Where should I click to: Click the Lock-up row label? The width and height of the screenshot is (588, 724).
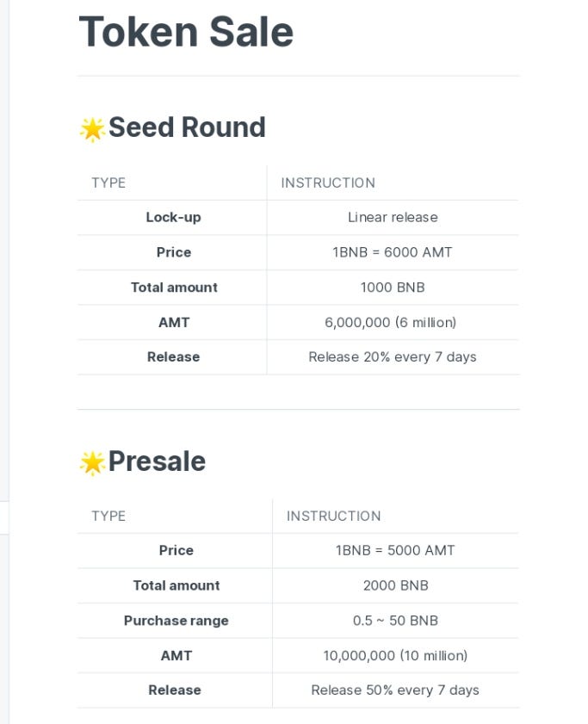point(173,217)
